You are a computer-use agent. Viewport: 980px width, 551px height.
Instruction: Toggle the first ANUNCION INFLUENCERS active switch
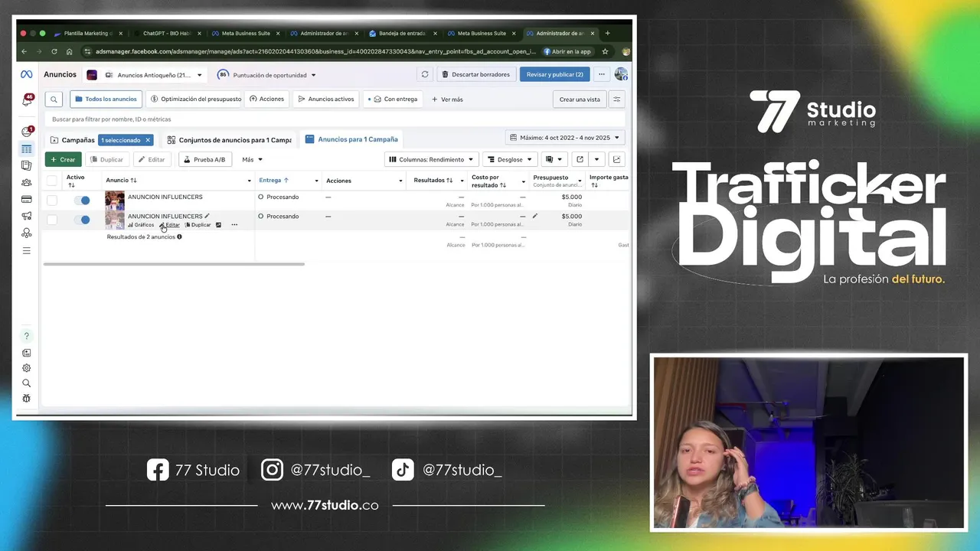click(x=82, y=201)
